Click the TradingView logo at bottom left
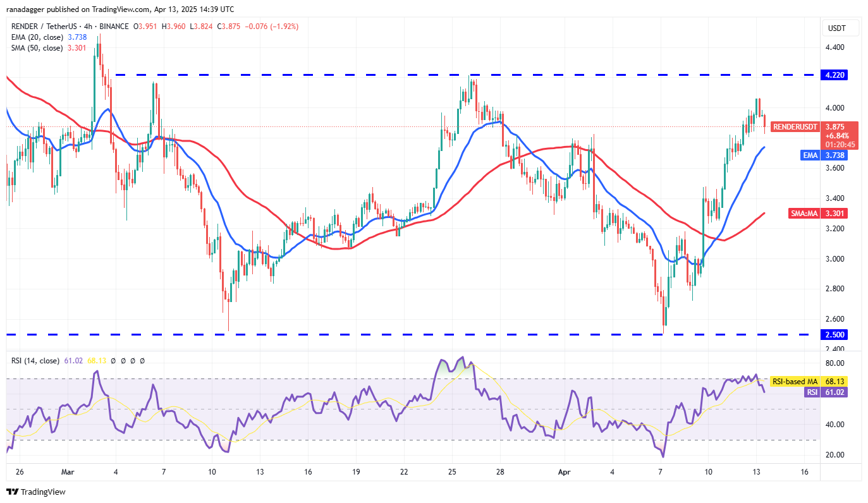Screen dimensions: 868x503 click(36, 492)
